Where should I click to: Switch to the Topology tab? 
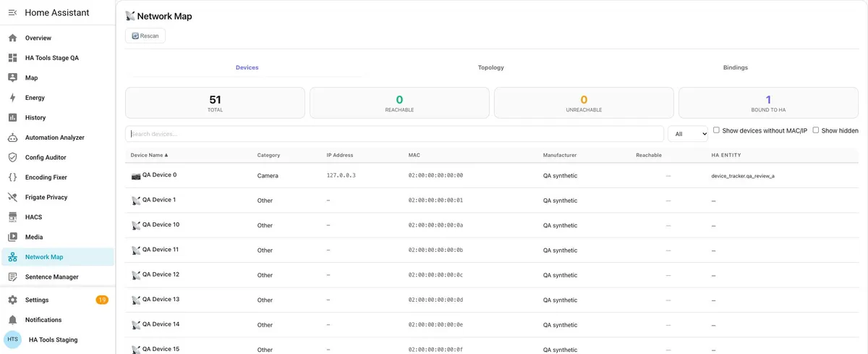tap(491, 67)
